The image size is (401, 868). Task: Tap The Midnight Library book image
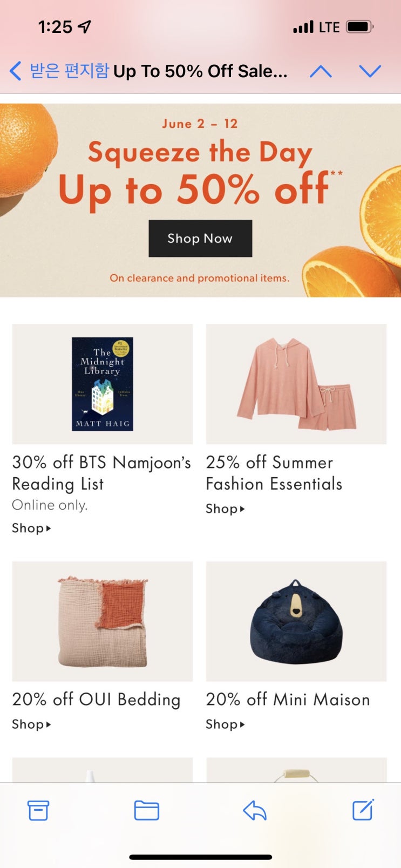[103, 384]
